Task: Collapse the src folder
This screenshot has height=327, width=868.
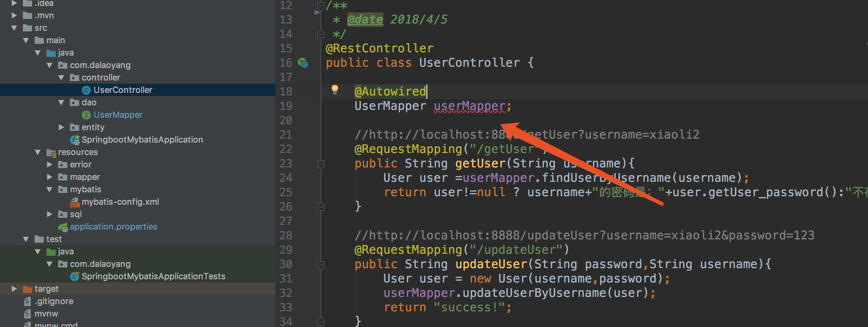Action: pyautogui.click(x=14, y=28)
